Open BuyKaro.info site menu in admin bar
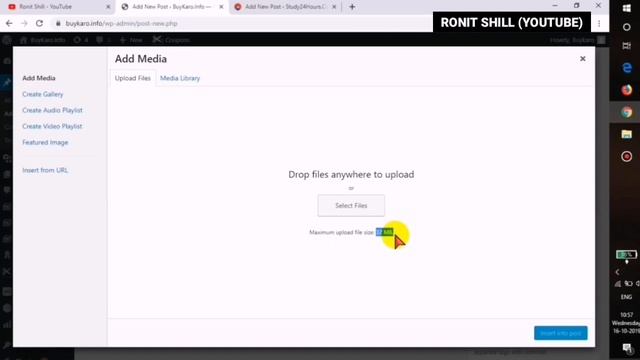 point(42,40)
